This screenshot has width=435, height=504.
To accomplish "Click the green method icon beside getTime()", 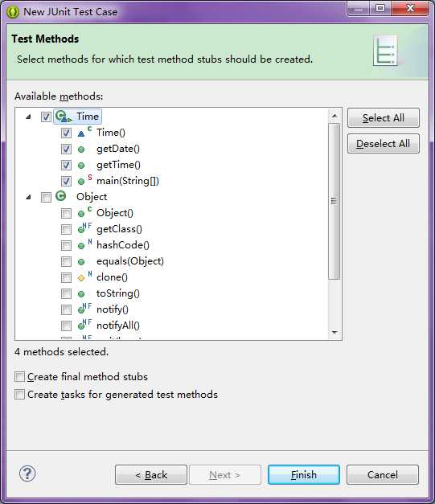I will [x=81, y=166].
